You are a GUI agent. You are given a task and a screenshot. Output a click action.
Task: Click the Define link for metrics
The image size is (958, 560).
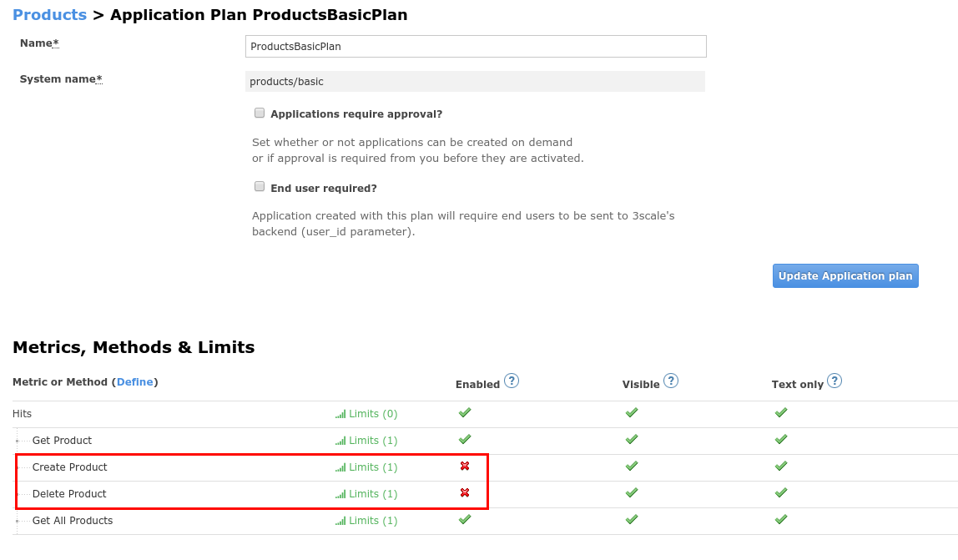pos(134,382)
